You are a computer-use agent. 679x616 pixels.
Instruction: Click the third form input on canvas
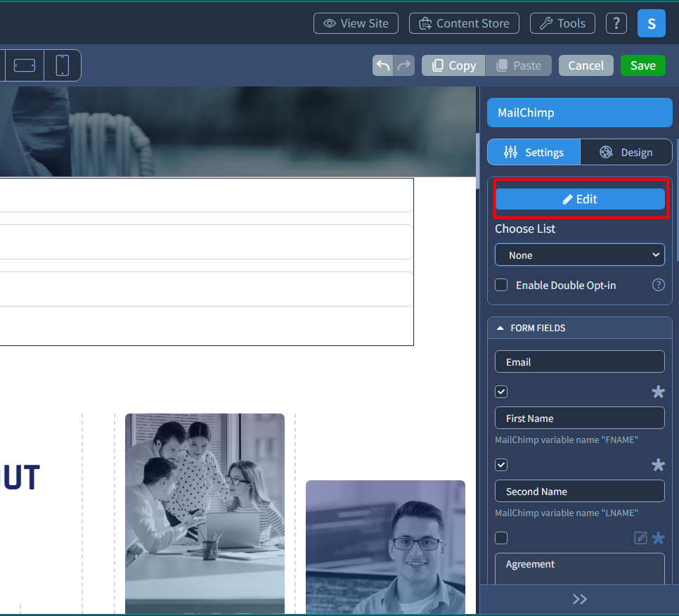pos(206,289)
